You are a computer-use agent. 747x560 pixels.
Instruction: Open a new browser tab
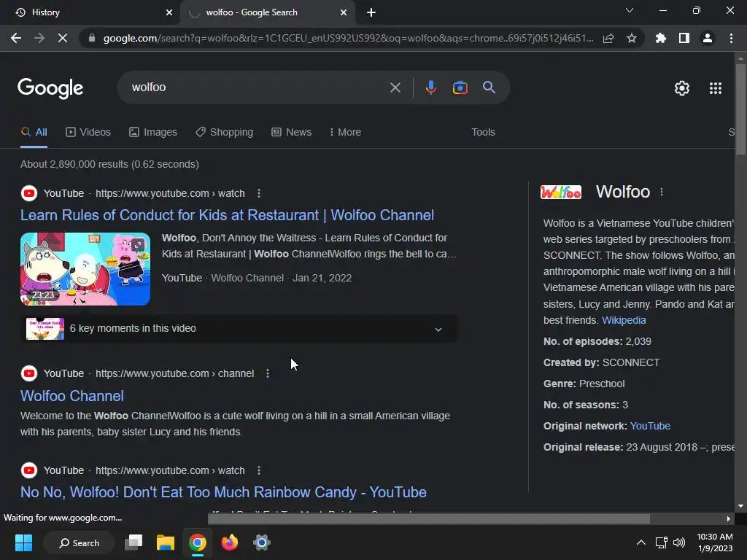371,12
